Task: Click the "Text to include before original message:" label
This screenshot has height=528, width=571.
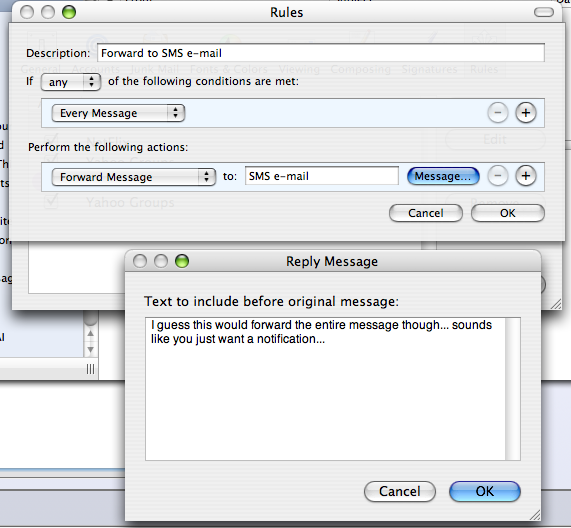Action: click(x=271, y=302)
